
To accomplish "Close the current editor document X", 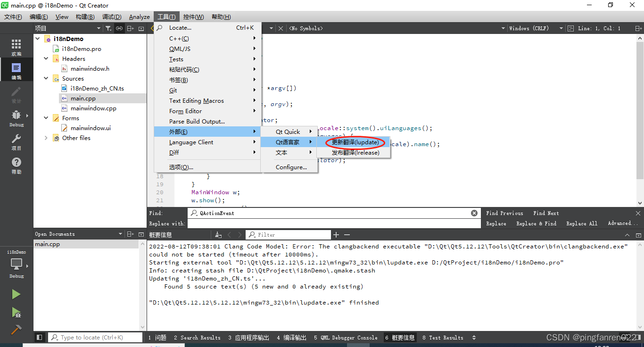I will coord(281,28).
